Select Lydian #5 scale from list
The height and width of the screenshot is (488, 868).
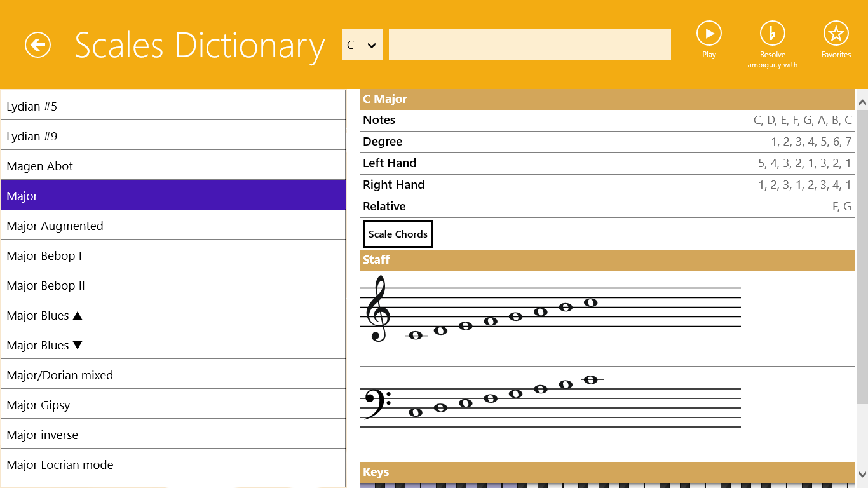tap(173, 106)
